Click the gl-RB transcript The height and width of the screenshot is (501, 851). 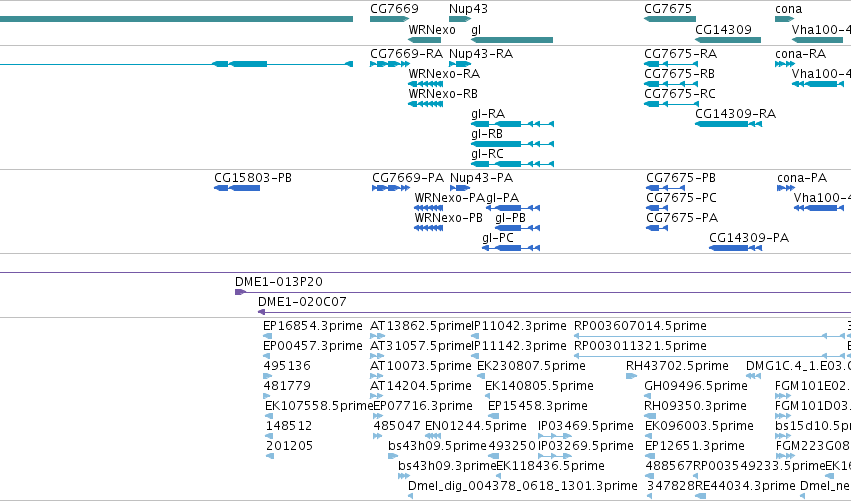coord(512,144)
